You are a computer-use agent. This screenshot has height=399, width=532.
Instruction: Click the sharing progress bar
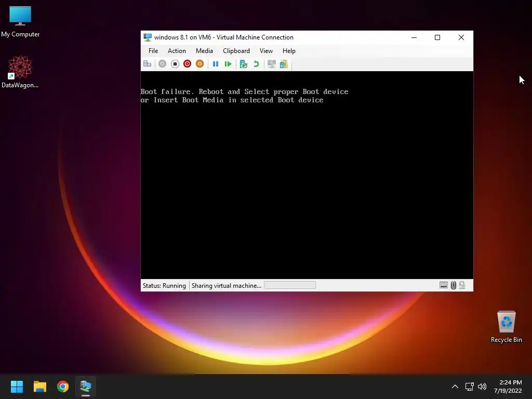tap(290, 285)
